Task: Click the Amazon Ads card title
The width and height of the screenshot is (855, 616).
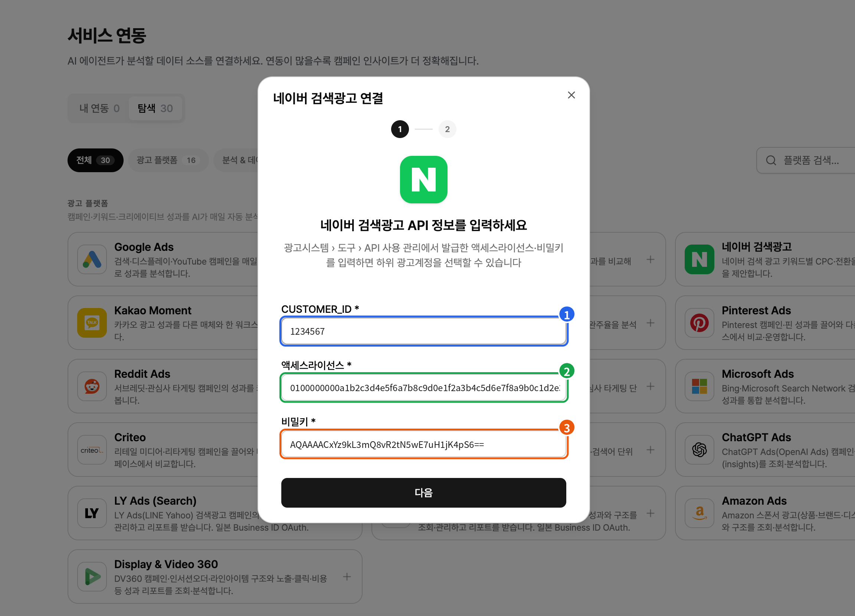Action: coord(754,501)
